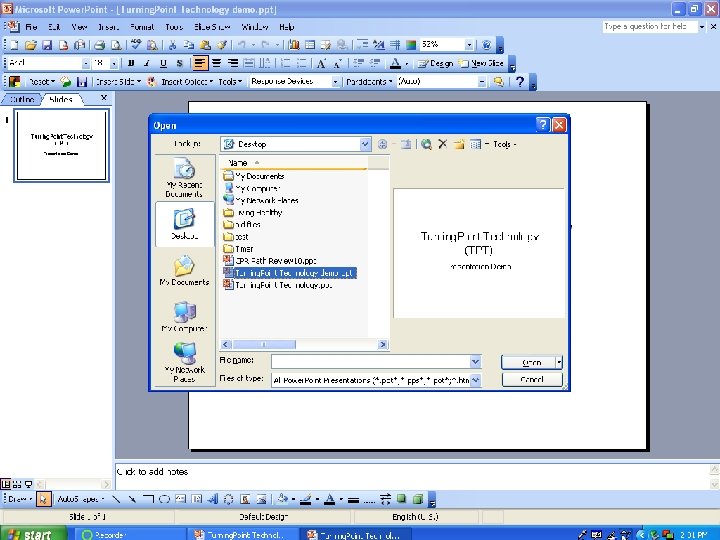Image resolution: width=720 pixels, height=540 pixels.
Task: Click the Open button in the dialog
Action: click(x=529, y=362)
